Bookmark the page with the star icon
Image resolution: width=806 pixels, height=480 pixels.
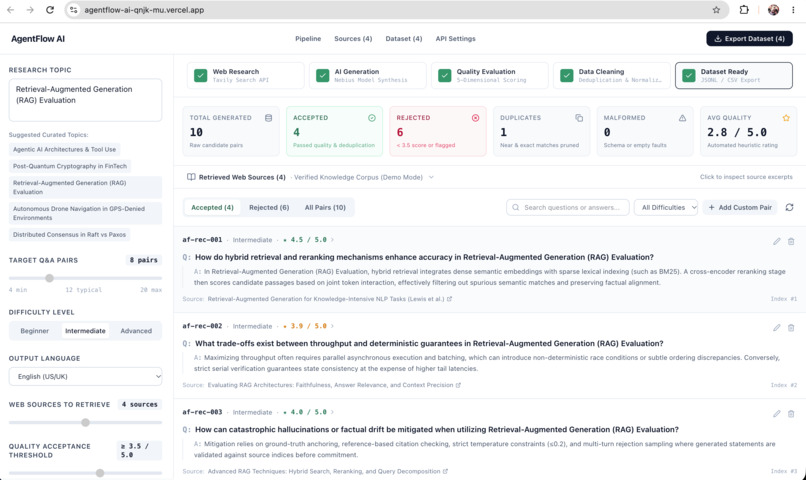[716, 10]
